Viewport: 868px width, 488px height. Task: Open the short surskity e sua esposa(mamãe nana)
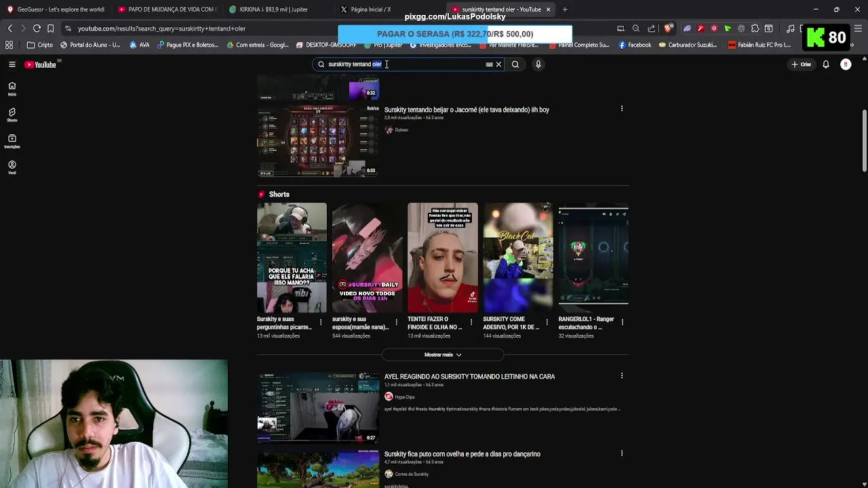(x=367, y=258)
